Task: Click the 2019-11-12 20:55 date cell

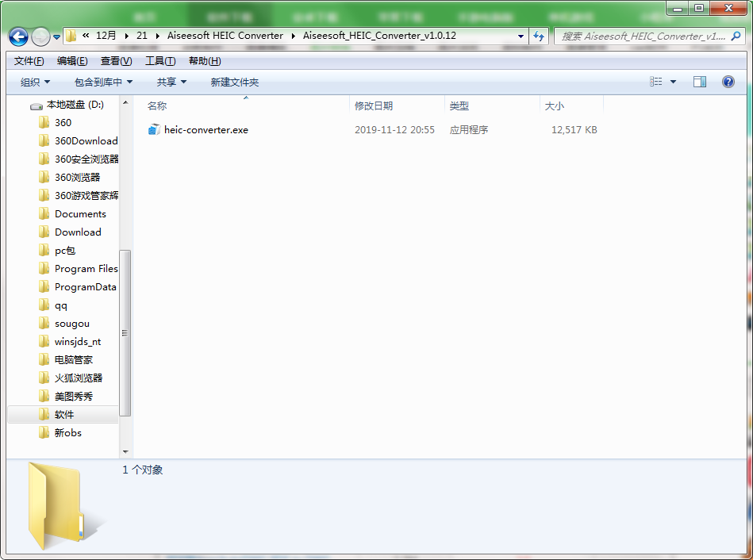Action: [x=394, y=129]
